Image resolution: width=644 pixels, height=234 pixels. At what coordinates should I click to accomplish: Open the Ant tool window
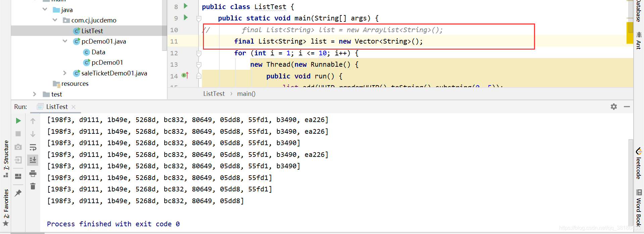click(x=639, y=41)
